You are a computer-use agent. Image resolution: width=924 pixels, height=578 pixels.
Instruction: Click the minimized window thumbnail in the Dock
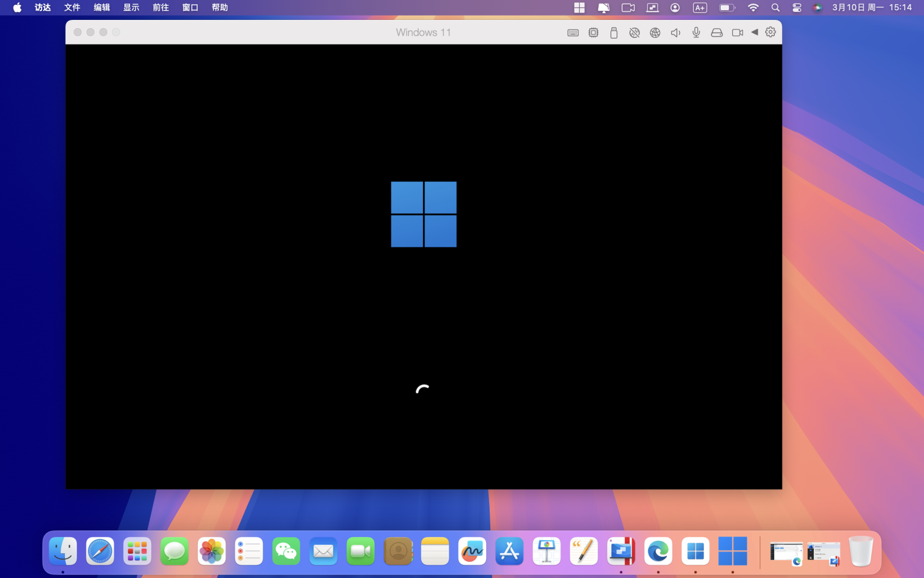point(786,551)
